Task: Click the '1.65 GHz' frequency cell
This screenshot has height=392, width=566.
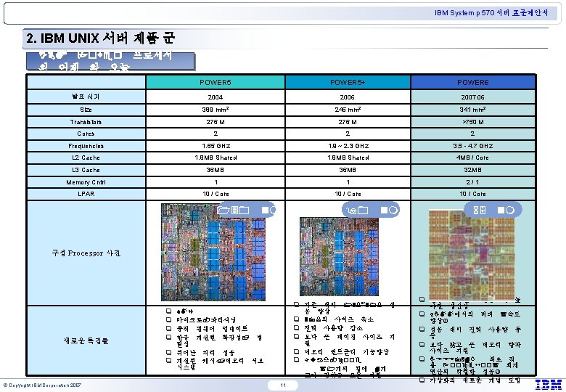Action: (x=216, y=146)
